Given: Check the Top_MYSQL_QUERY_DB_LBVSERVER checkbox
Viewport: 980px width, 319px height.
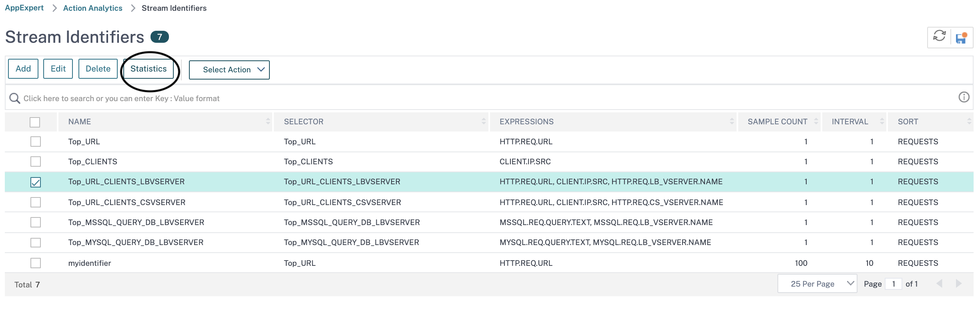Looking at the screenshot, I should [x=36, y=242].
